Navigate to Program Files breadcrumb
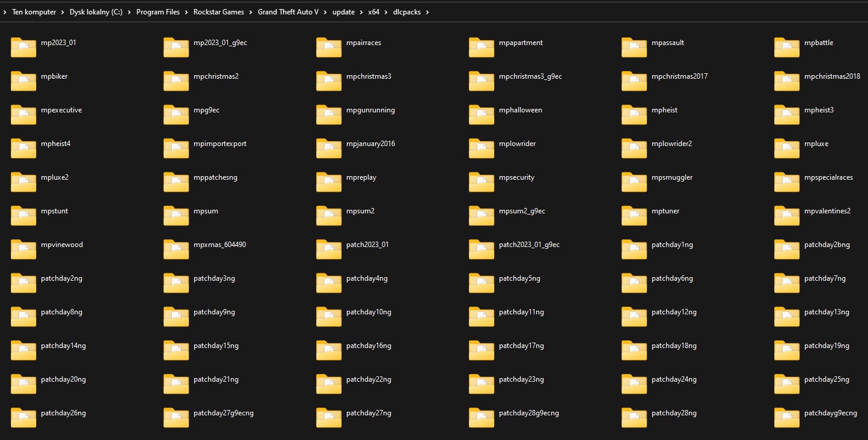Image resolution: width=868 pixels, height=440 pixels. [x=158, y=12]
